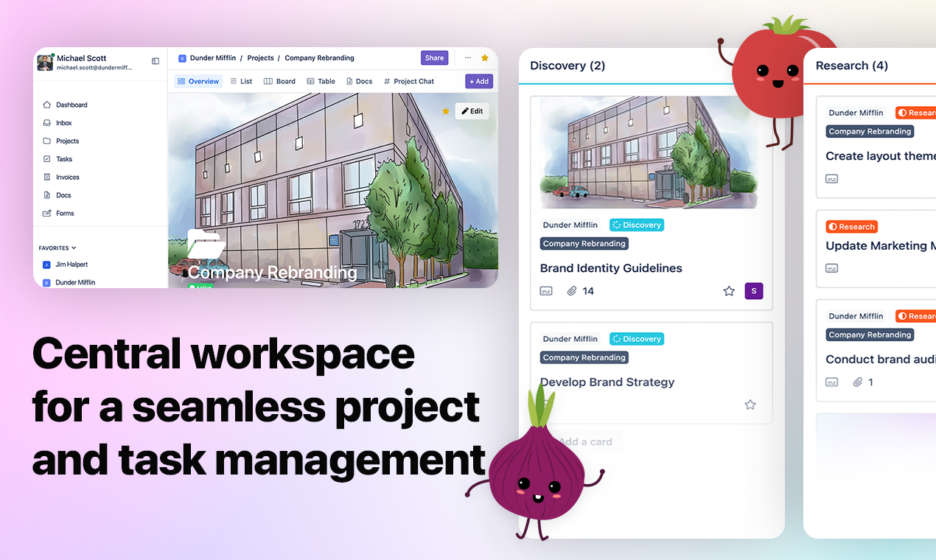Open the Develop Brand Strategy card title
Screen dimensions: 936x560
[x=607, y=382]
